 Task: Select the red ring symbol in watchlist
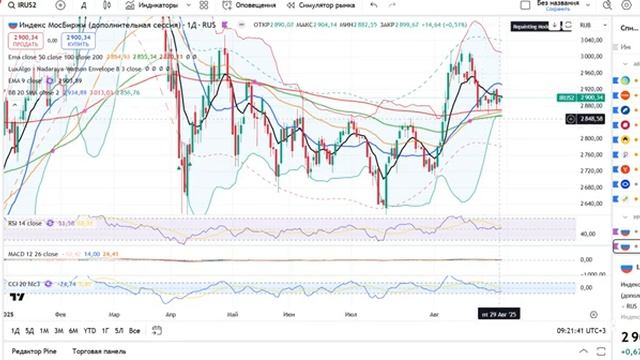click(625, 125)
